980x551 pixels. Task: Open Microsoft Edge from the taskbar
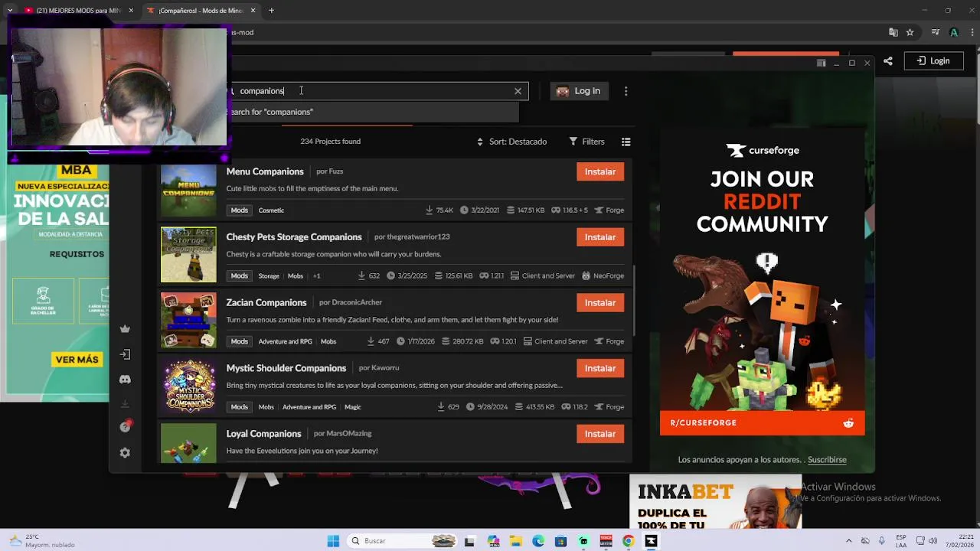(538, 541)
